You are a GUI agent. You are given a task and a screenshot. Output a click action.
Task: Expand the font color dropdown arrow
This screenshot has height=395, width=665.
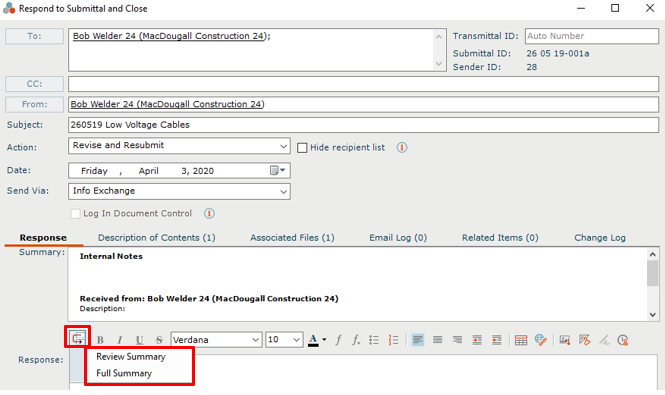tap(324, 340)
